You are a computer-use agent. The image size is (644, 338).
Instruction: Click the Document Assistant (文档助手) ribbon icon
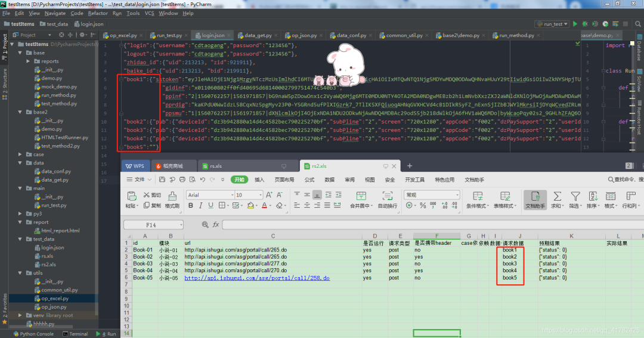point(535,199)
